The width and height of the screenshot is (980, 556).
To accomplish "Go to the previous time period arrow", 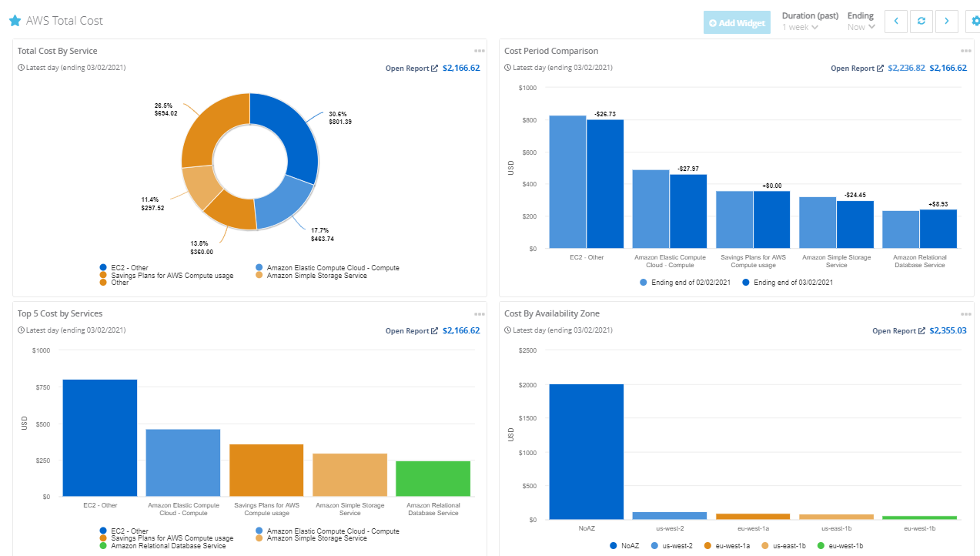I will tap(896, 22).
